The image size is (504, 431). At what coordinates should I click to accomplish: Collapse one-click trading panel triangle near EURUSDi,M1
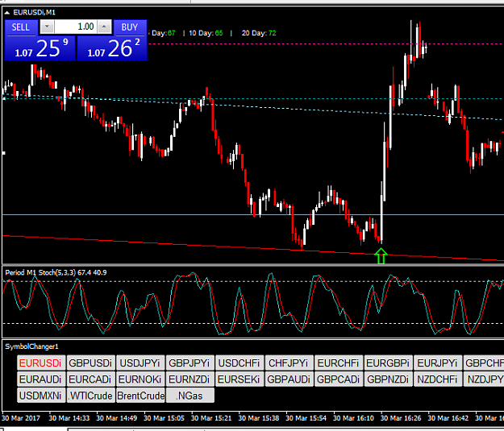(6, 13)
